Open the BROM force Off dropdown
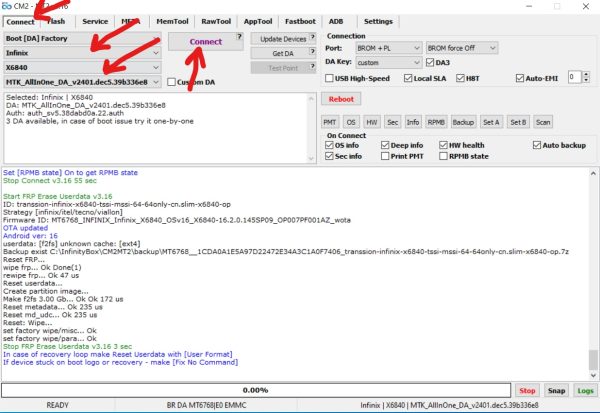Image resolution: width=600 pixels, height=413 pixels. pos(462,48)
